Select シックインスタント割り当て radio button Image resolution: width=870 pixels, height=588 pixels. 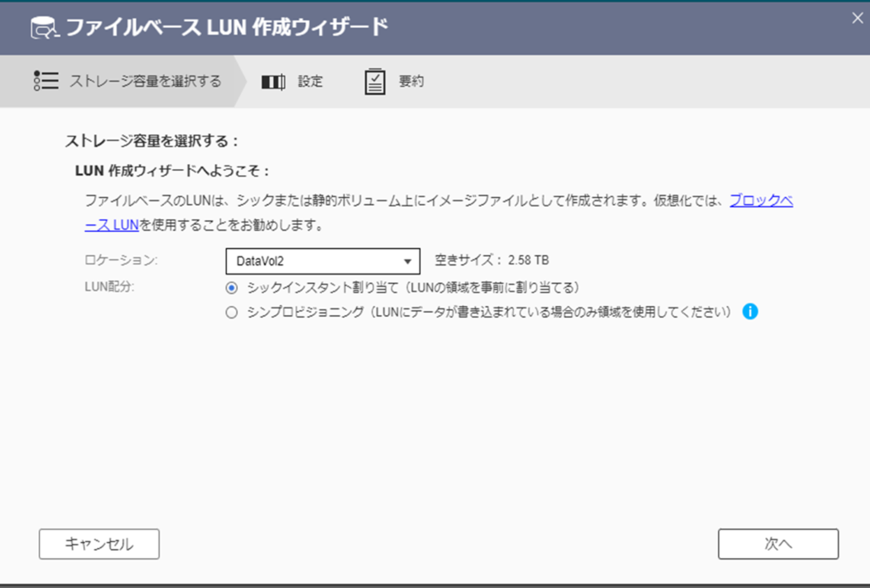[231, 287]
